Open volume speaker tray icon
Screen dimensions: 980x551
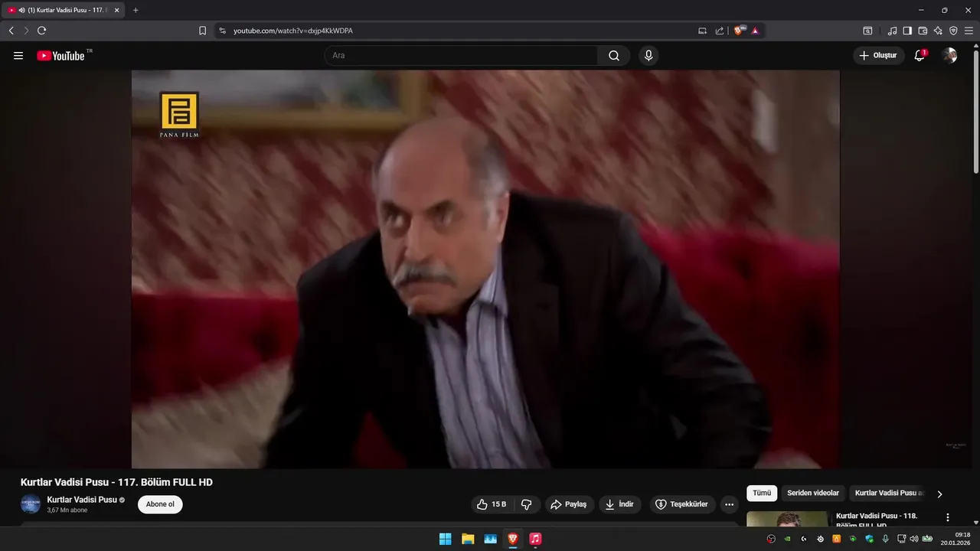(x=913, y=539)
